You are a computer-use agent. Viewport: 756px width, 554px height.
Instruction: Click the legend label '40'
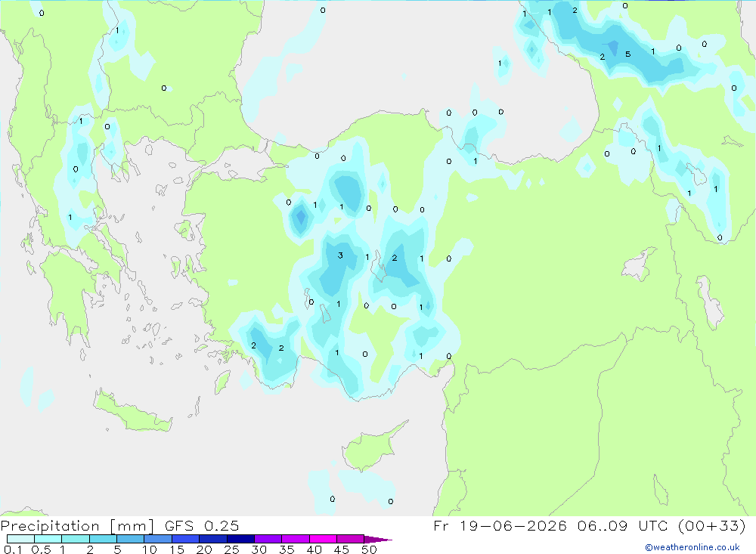pos(314,549)
